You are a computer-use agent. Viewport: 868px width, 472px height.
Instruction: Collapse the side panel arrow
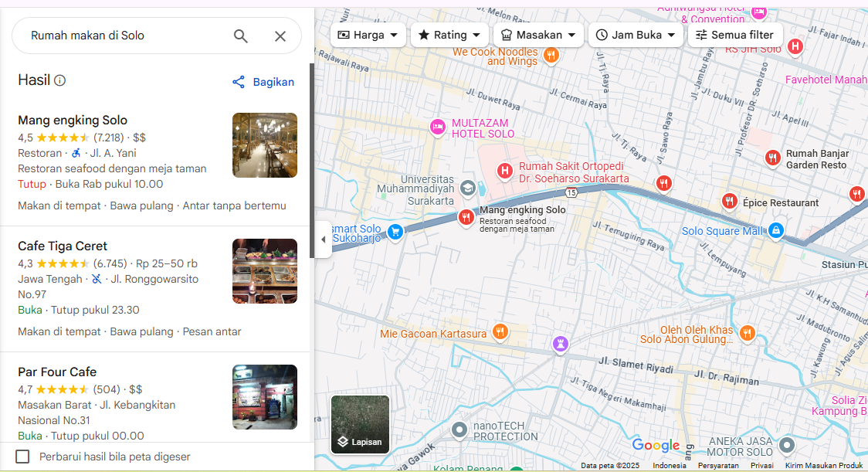(x=324, y=239)
